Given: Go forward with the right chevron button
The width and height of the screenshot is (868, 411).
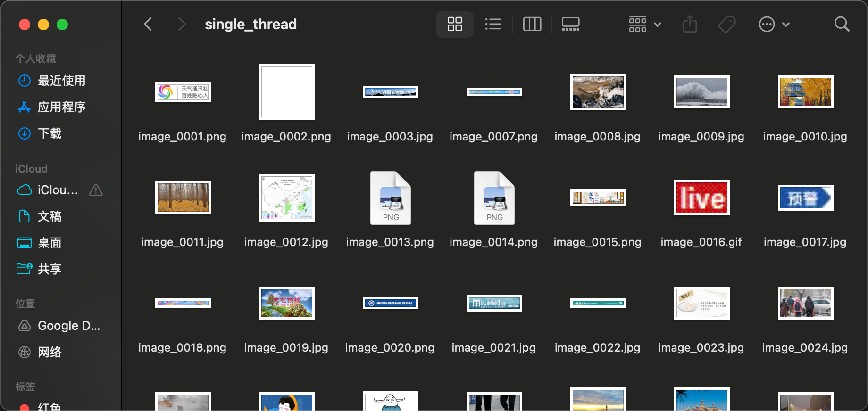Looking at the screenshot, I should pyautogui.click(x=182, y=24).
